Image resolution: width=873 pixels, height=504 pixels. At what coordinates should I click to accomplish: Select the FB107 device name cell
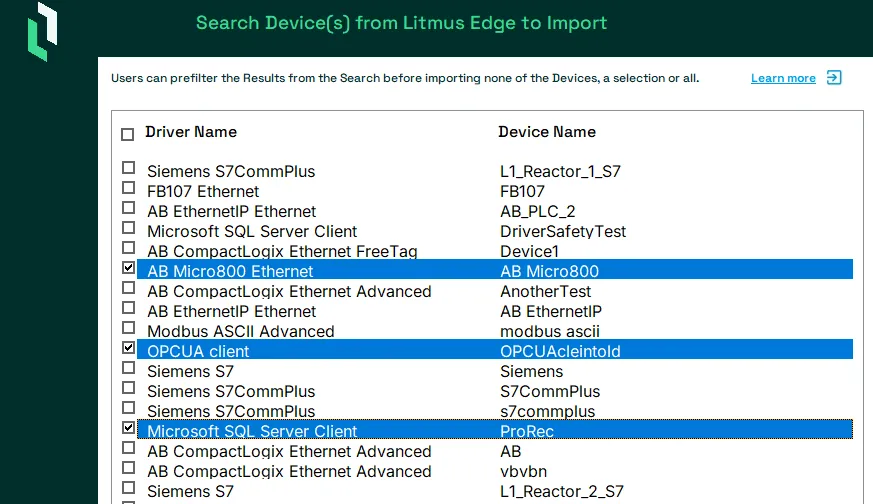(522, 192)
